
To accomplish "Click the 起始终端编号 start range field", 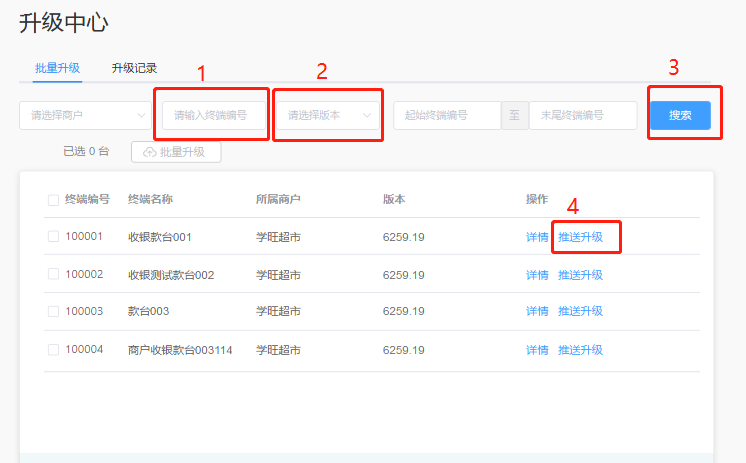I will pos(446,115).
